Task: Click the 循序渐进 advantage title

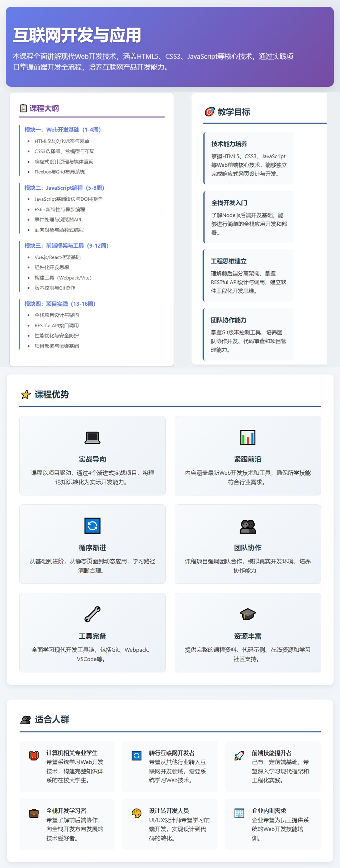Action: pyautogui.click(x=93, y=548)
